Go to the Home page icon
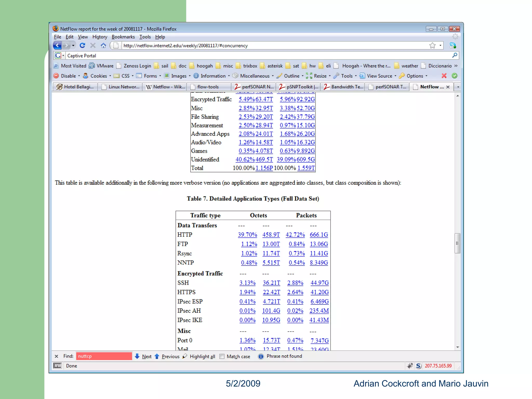The height and width of the screenshot is (399, 532). [x=103, y=45]
